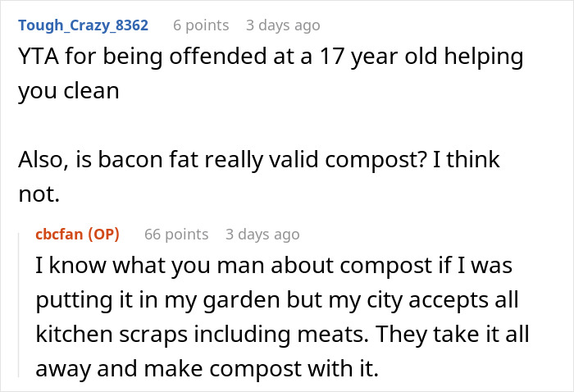Open the reply's '3 days ago' timestamp
Viewport: 574px width, 392px height.
262,234
